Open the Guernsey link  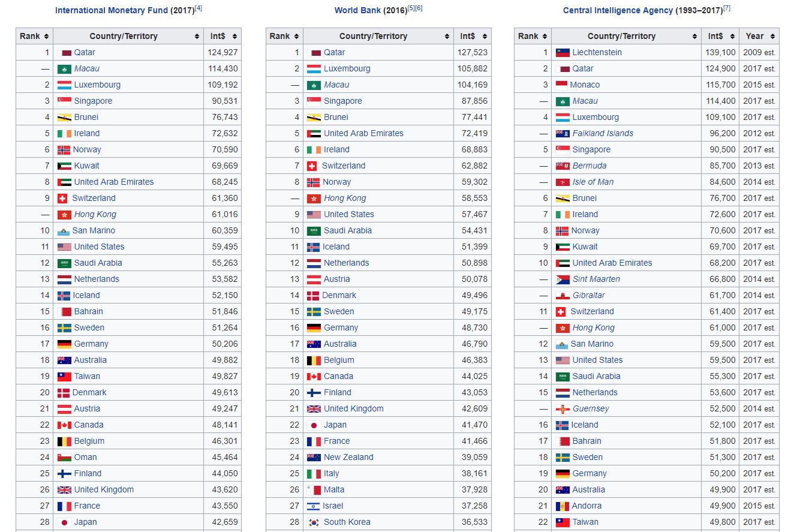pyautogui.click(x=591, y=409)
